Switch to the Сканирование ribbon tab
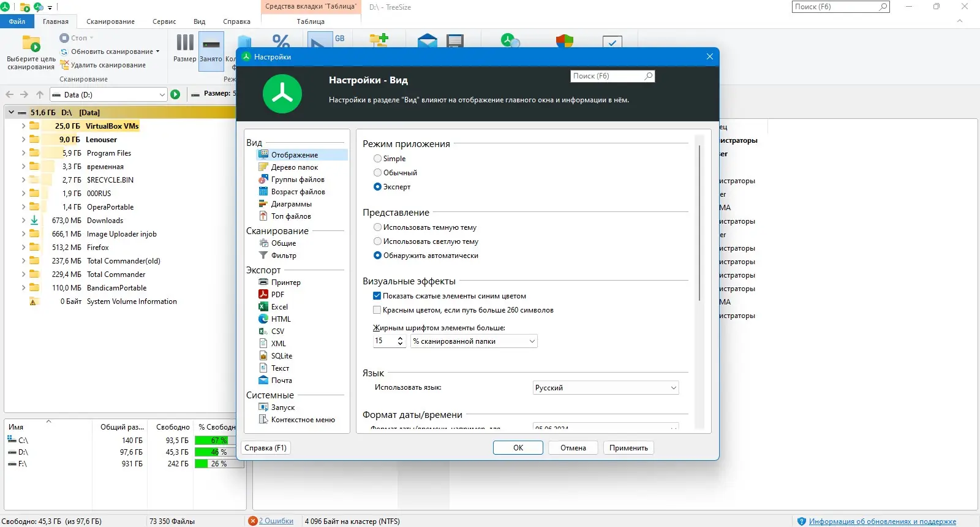 (x=110, y=21)
